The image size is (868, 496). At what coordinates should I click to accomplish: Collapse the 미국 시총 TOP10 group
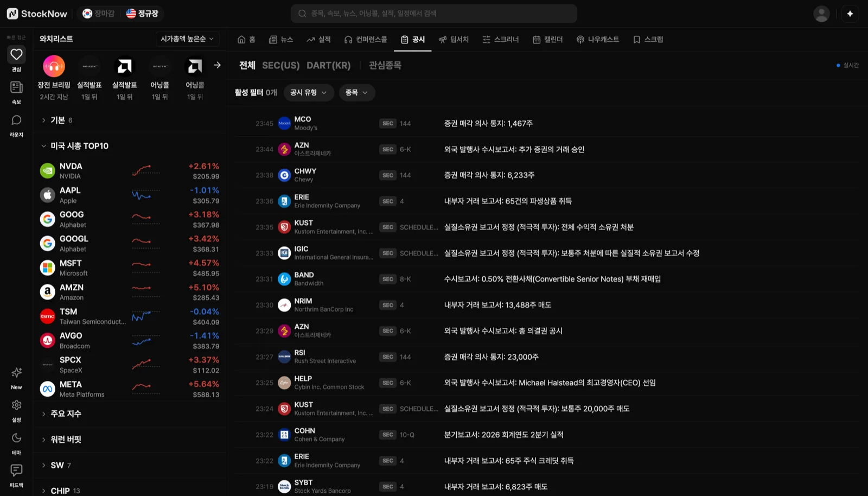click(x=129, y=146)
